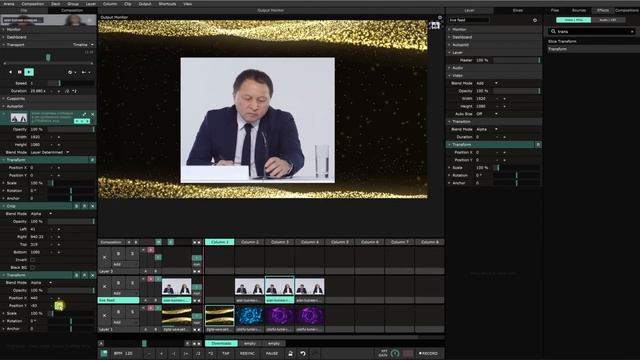Click the clip Speed slider
Screen dimensions: 640x360
(71, 83)
